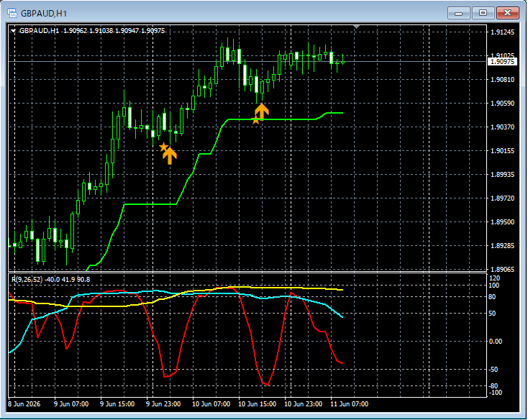
Task: Click the upper orange star signal marker
Action: pyautogui.click(x=164, y=147)
